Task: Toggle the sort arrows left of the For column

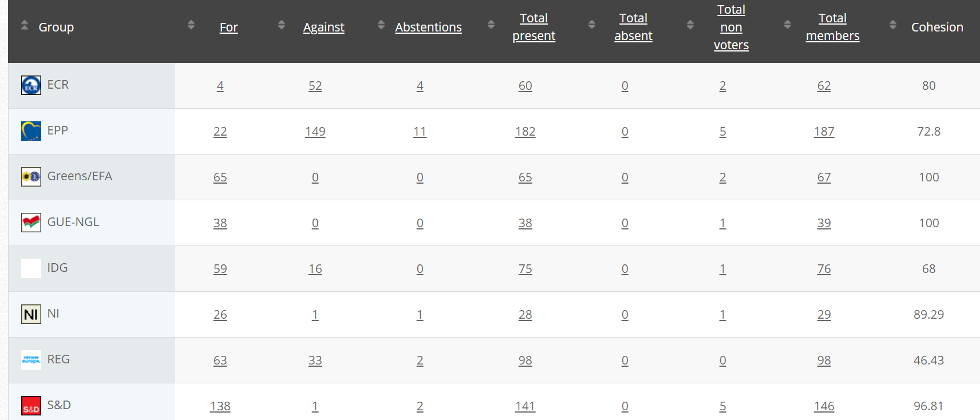Action: (x=191, y=25)
